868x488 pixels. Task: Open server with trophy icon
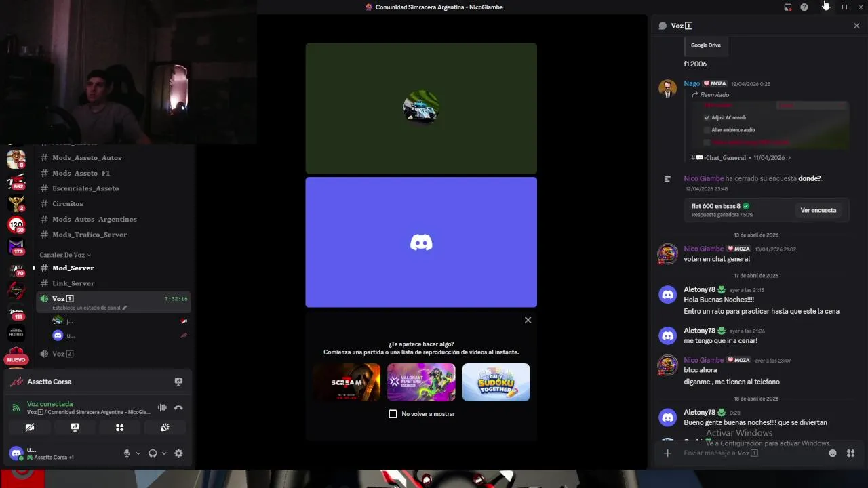16,203
